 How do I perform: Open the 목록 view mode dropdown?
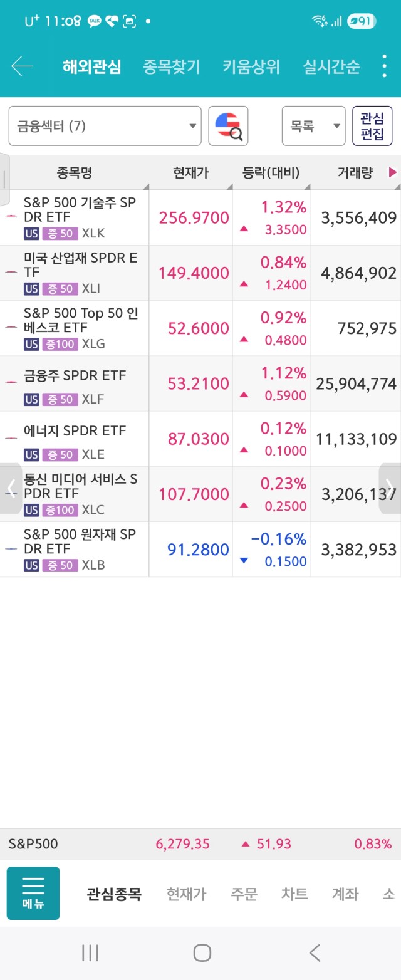point(313,126)
